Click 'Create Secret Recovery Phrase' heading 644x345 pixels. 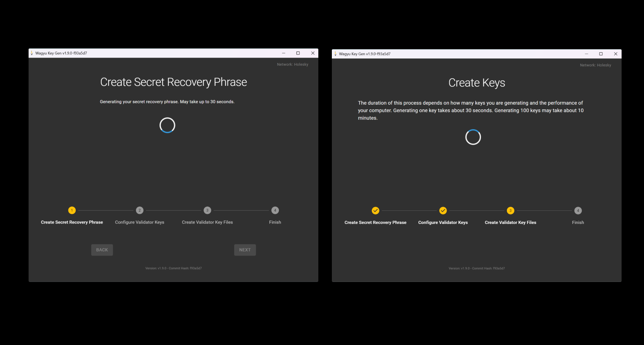coord(173,82)
